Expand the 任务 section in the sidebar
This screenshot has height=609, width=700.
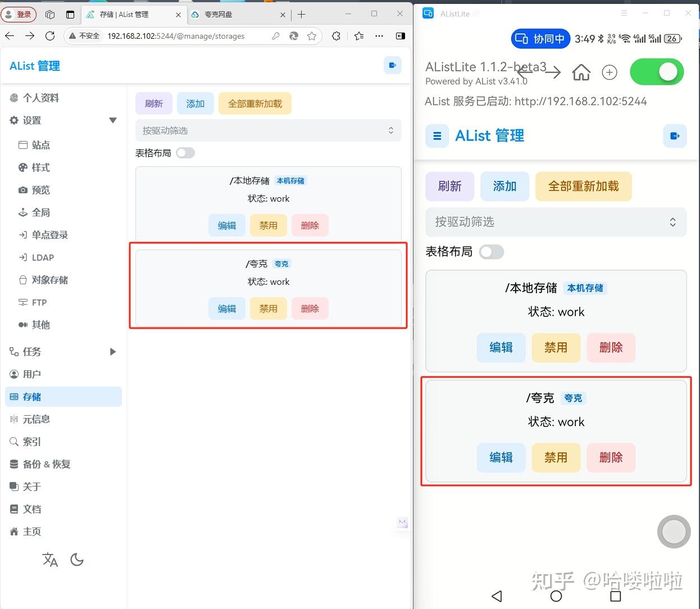point(112,352)
